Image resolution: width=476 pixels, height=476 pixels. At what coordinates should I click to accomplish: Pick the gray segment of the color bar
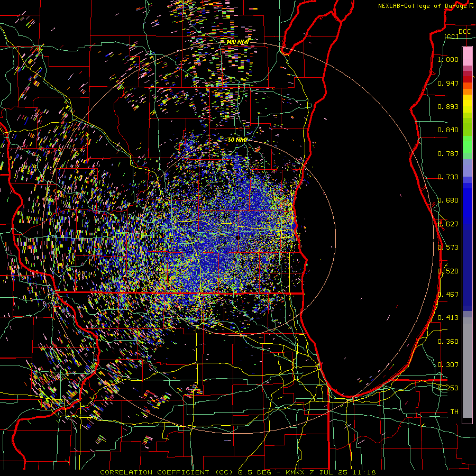tap(467, 368)
